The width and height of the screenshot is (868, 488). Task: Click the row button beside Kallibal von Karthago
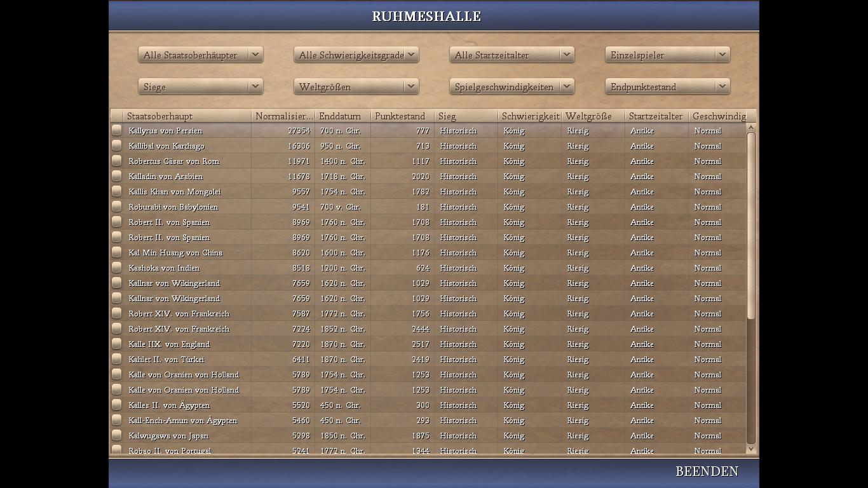(x=116, y=146)
